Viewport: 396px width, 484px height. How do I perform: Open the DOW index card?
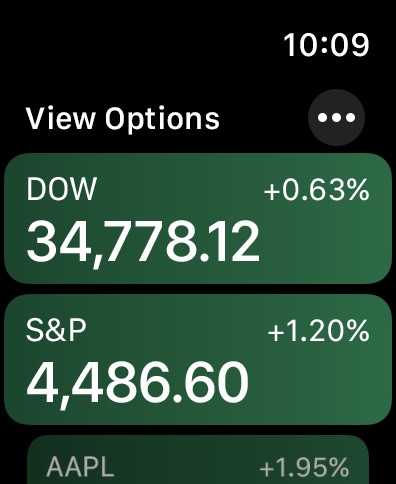198,218
